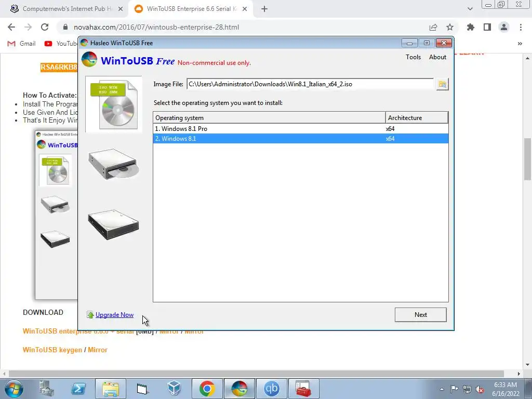Viewport: 532px width, 399px height.
Task: Click the Image File path field
Action: click(310, 84)
